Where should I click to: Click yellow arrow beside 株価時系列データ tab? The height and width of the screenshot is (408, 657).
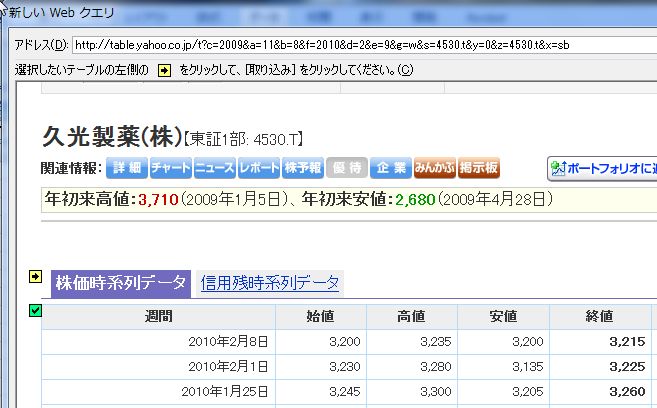pos(36,276)
